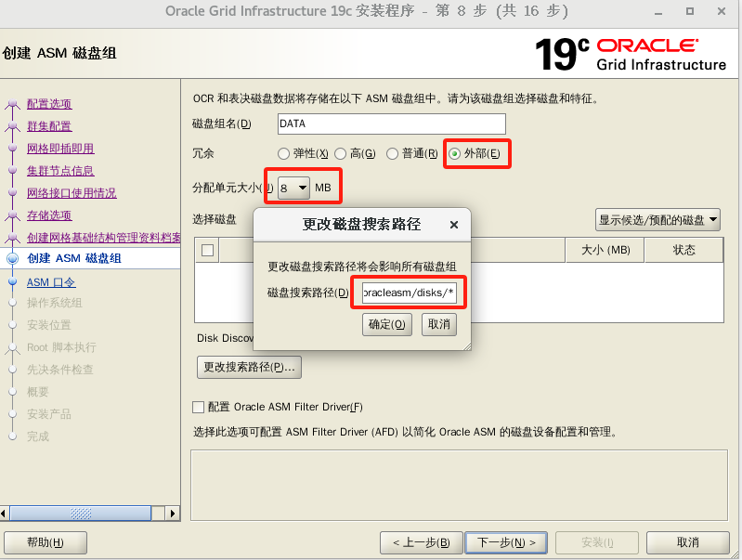Click the ASM 口令 step node icon
Viewport: 742px width, 560px height.
[x=13, y=282]
